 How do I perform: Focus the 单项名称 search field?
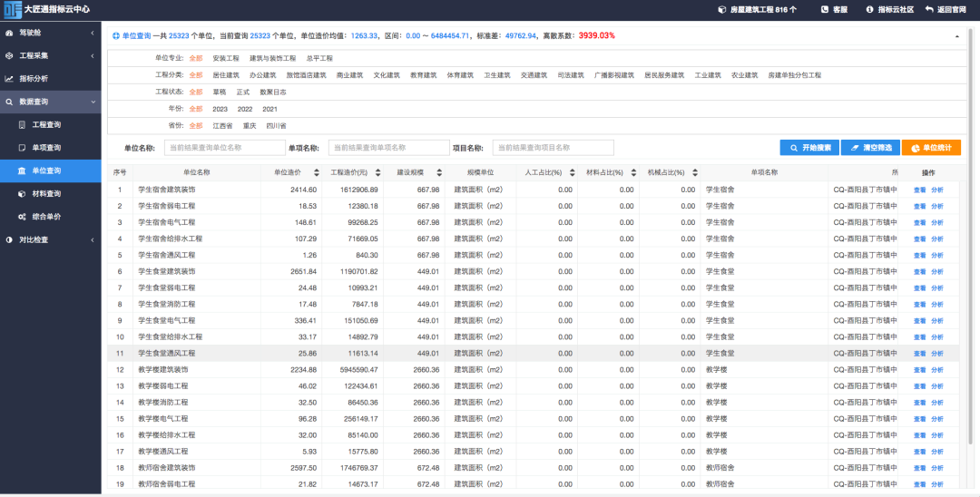(x=388, y=148)
